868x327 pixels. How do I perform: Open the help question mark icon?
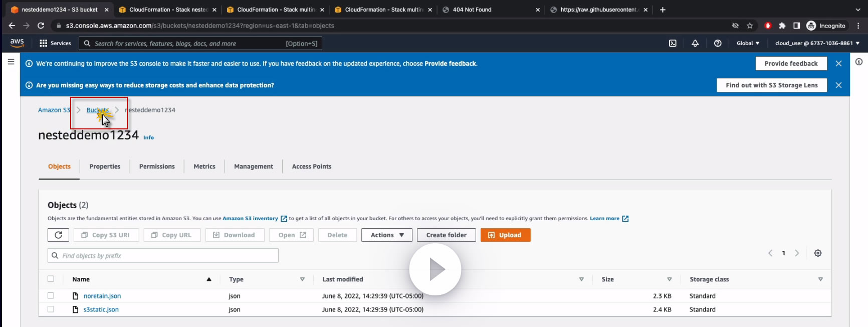(718, 43)
